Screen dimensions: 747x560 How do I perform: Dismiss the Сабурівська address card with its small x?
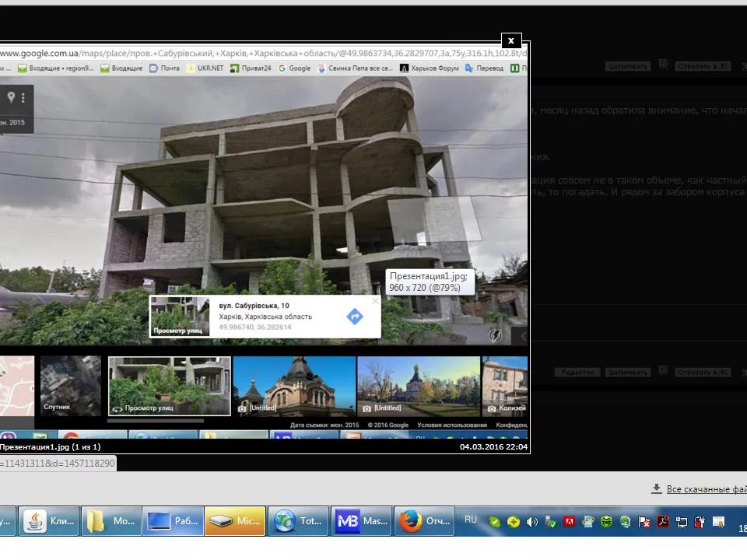pos(375,301)
